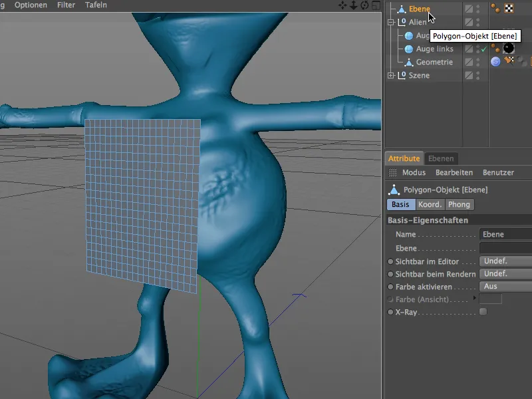Toggle visibility dots for Geometrie object
The image size is (532, 399).
coord(478,62)
